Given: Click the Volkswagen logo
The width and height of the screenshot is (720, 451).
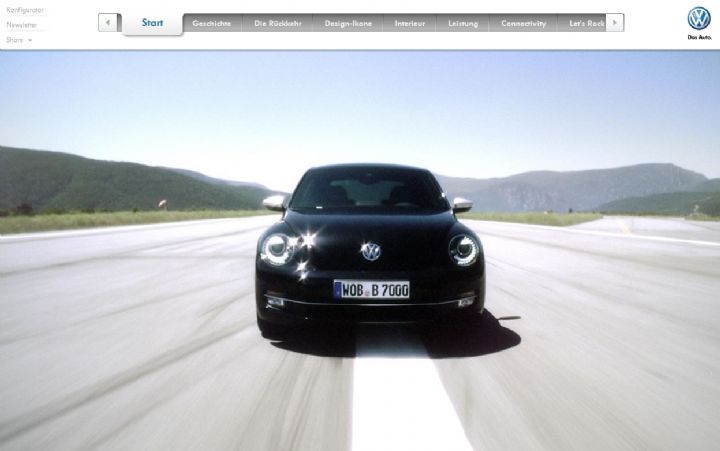Looking at the screenshot, I should (699, 19).
